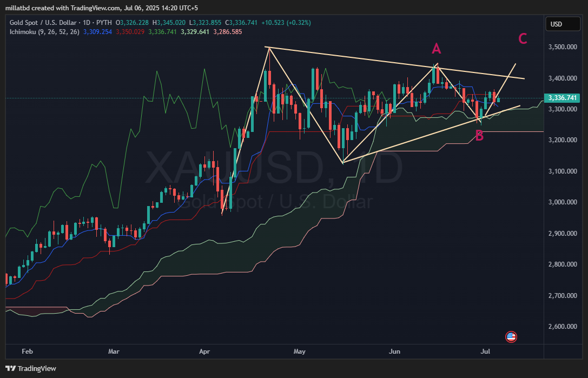
Task: Click the Ichimoku value 3,286.585
Action: [228, 32]
